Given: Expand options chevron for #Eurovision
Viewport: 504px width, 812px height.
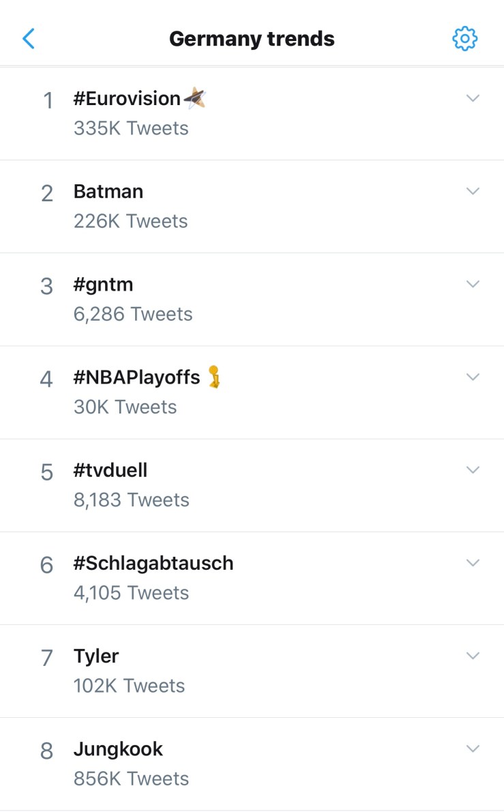Looking at the screenshot, I should 473,98.
